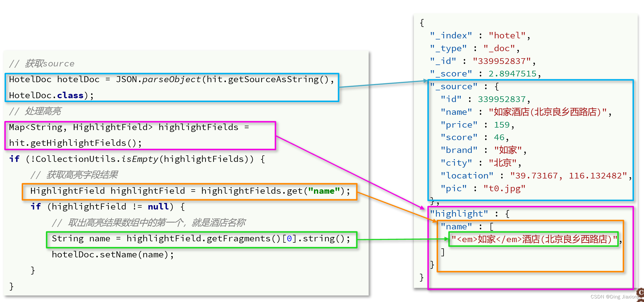
Task: Click the "highlight" key in JSON
Action: pyautogui.click(x=459, y=214)
